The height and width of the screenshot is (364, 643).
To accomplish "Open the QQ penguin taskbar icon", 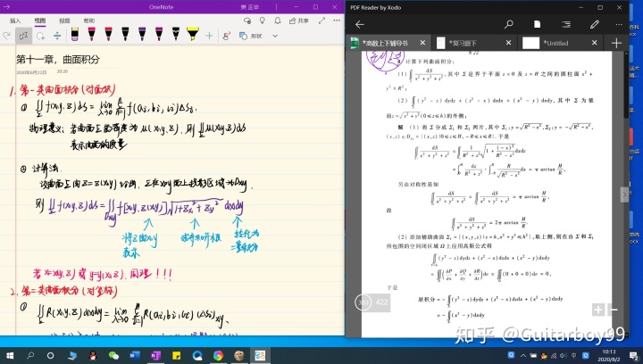I will (x=93, y=355).
